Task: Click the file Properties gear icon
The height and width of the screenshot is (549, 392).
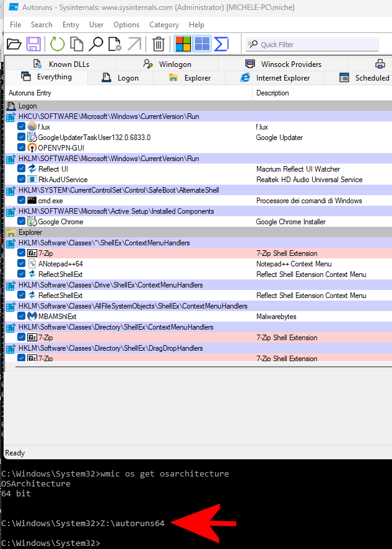Action: [x=115, y=44]
